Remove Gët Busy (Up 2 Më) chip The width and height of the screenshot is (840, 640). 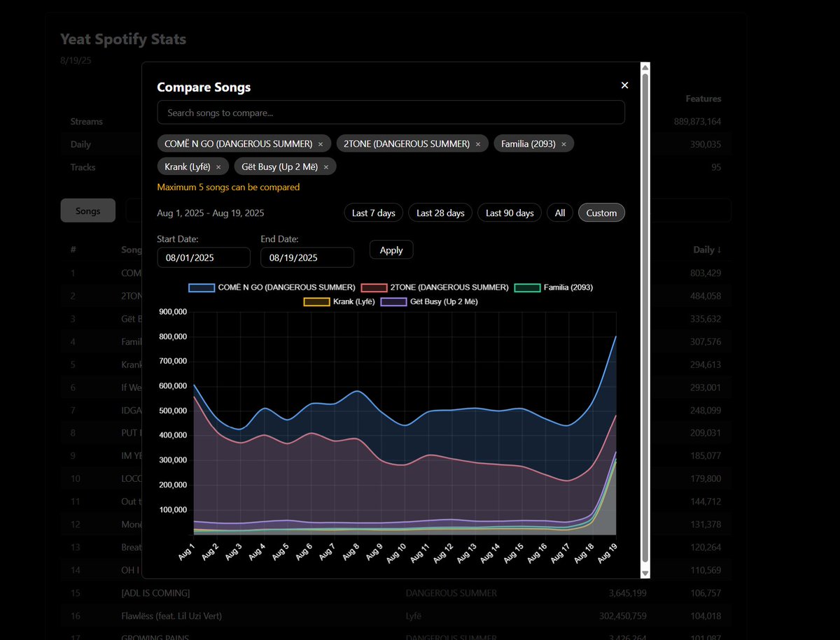326,166
